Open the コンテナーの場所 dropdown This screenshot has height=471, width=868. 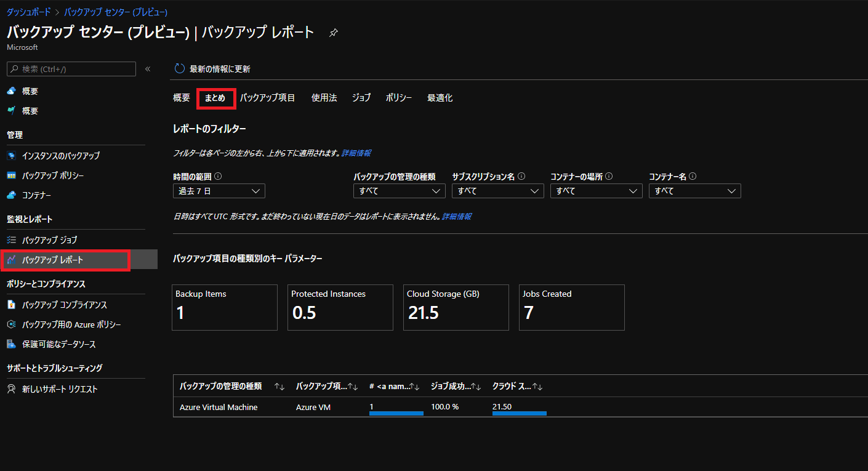[x=596, y=191]
